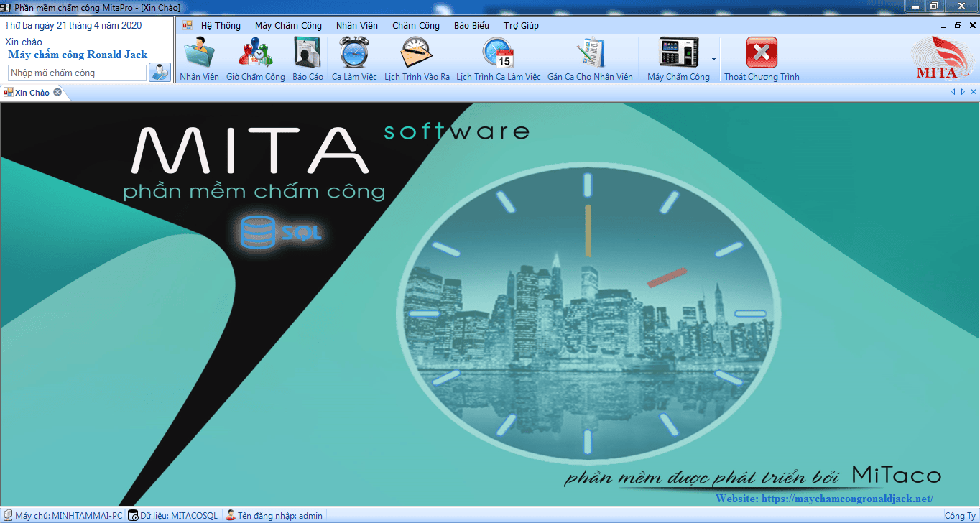Click the Giờ Chấm Công toolbar icon
This screenshot has width=980, height=523.
[255, 55]
